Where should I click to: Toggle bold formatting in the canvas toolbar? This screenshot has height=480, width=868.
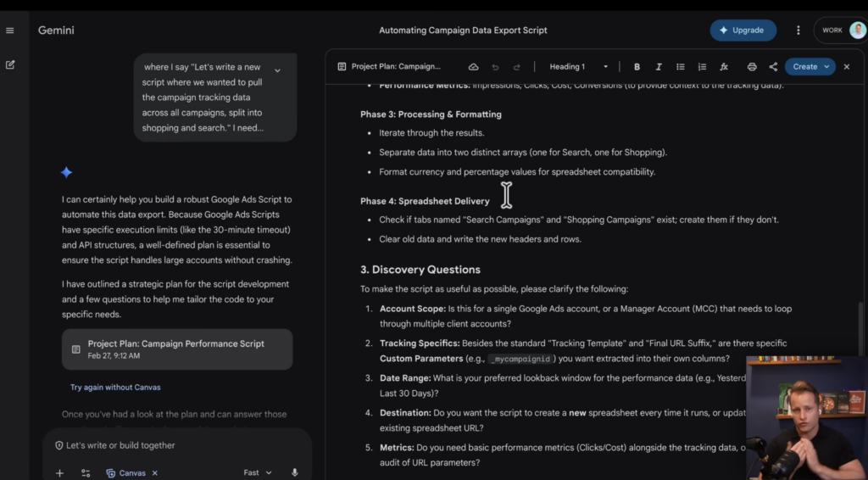[x=637, y=67]
